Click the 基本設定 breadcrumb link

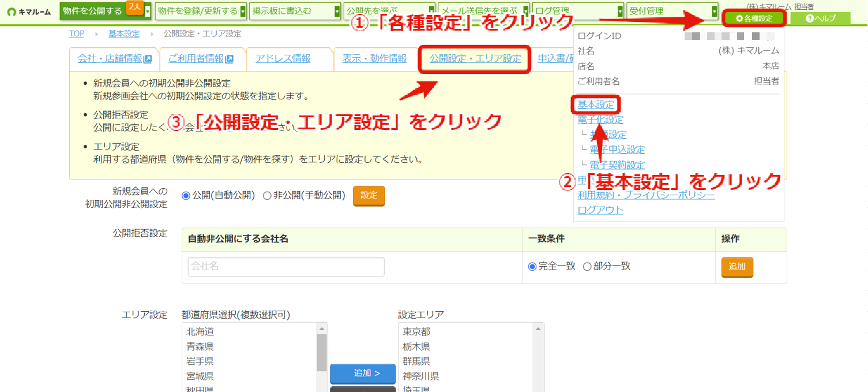point(124,34)
